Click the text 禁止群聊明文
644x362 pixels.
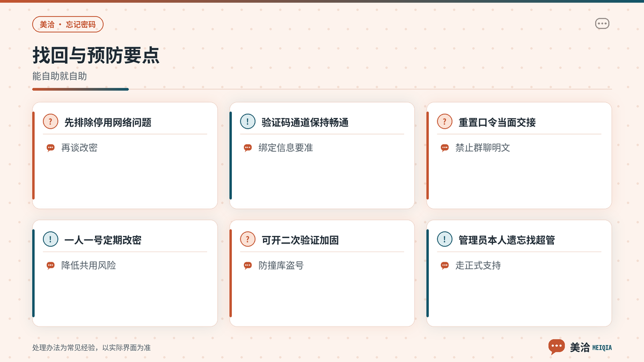pos(483,148)
